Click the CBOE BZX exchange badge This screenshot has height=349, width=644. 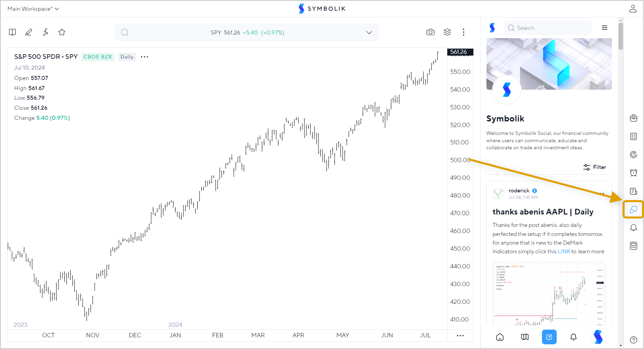[98, 57]
